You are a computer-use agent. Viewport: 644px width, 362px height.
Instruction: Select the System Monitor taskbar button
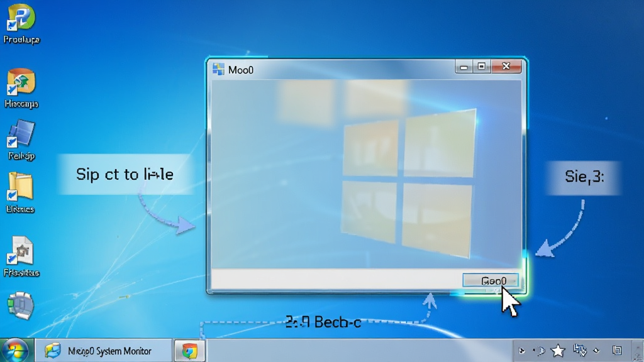pyautogui.click(x=103, y=351)
